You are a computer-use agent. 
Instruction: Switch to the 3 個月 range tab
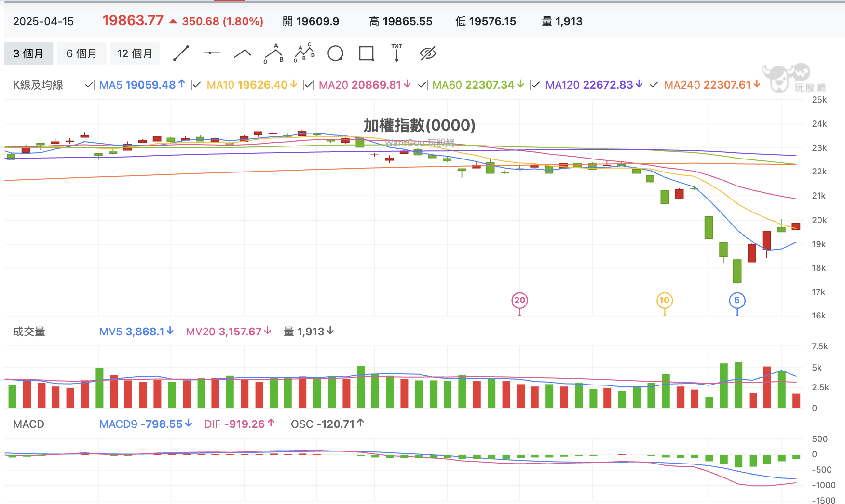point(28,53)
